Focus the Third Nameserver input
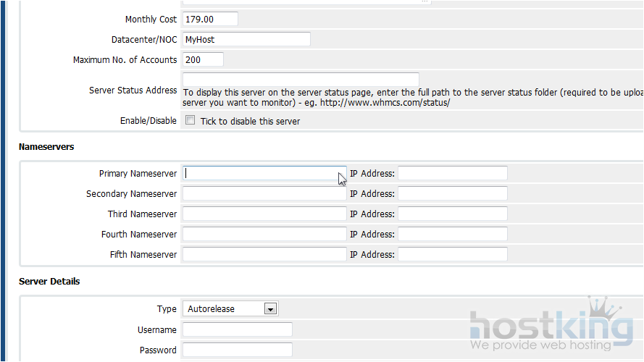Viewport: 644px width, 362px height. [x=264, y=214]
